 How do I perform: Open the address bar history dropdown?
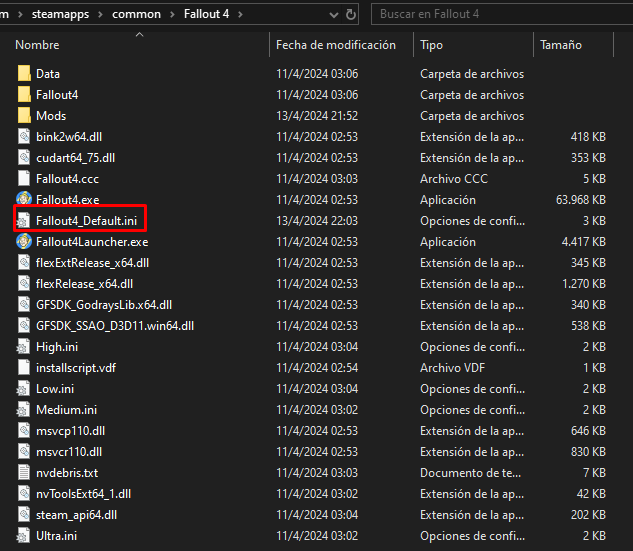pyautogui.click(x=333, y=15)
